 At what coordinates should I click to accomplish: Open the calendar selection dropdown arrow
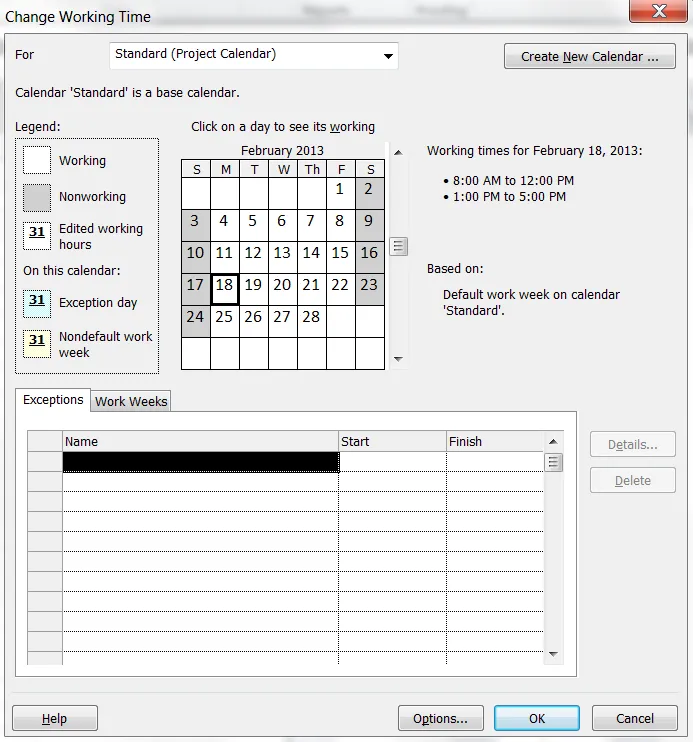click(x=388, y=56)
